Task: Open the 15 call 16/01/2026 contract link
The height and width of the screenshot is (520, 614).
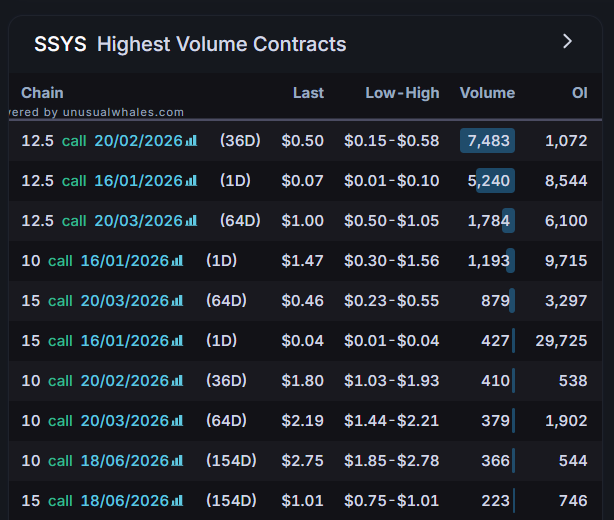Action: pos(95,340)
